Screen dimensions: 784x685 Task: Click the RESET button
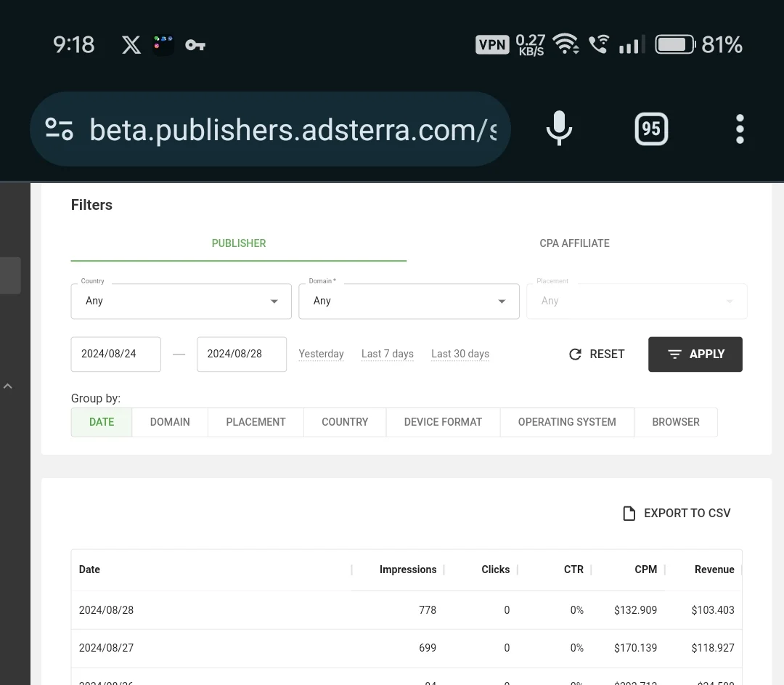pos(597,354)
